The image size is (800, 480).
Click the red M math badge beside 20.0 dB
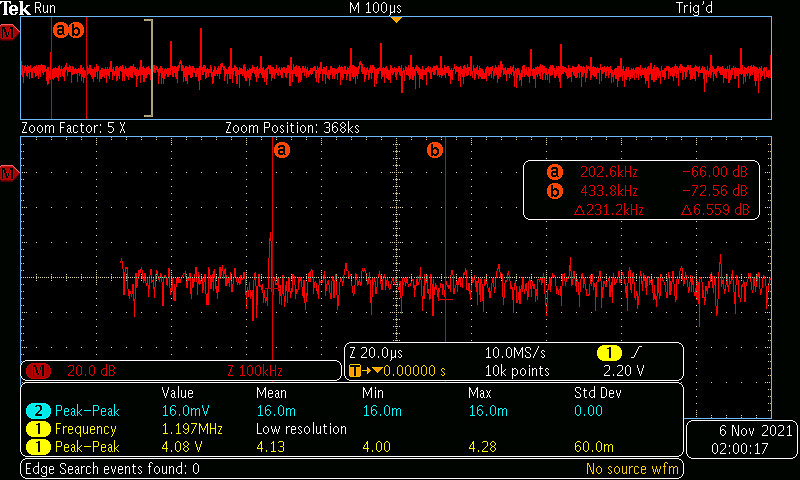38,371
